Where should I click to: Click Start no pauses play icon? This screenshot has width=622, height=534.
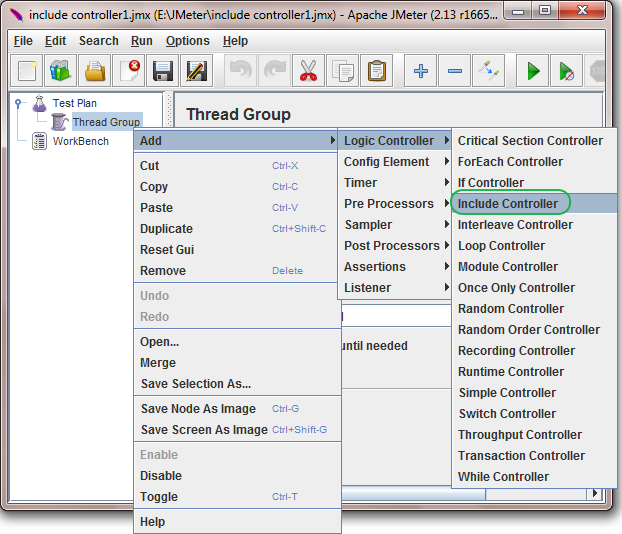click(x=566, y=71)
